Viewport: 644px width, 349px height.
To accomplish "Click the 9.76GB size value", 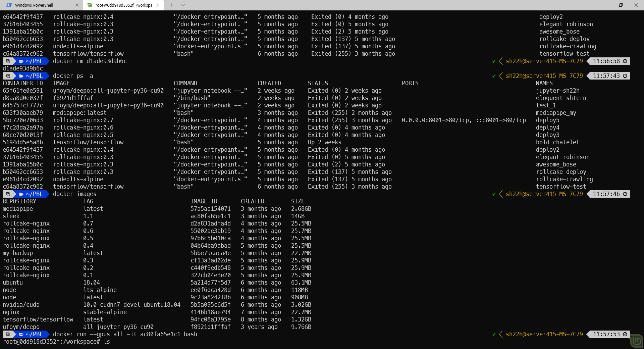I will click(x=301, y=327).
